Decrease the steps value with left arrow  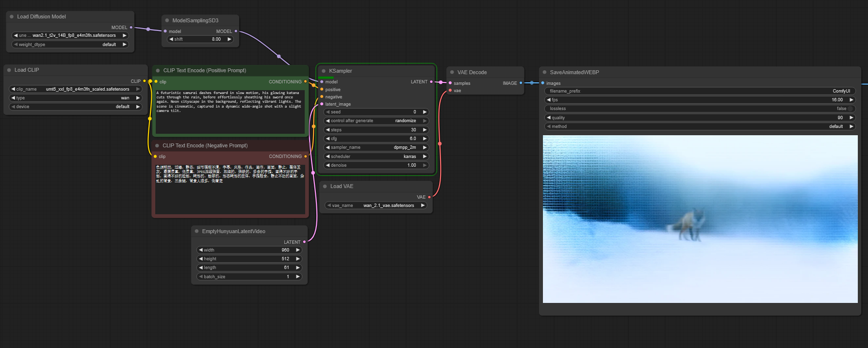[328, 130]
